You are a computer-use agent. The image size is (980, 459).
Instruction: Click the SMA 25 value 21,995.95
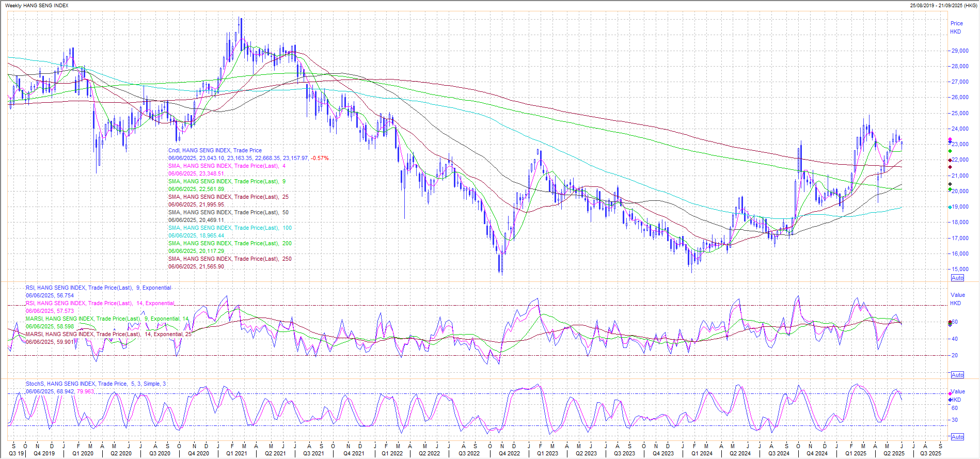pyautogui.click(x=196, y=204)
